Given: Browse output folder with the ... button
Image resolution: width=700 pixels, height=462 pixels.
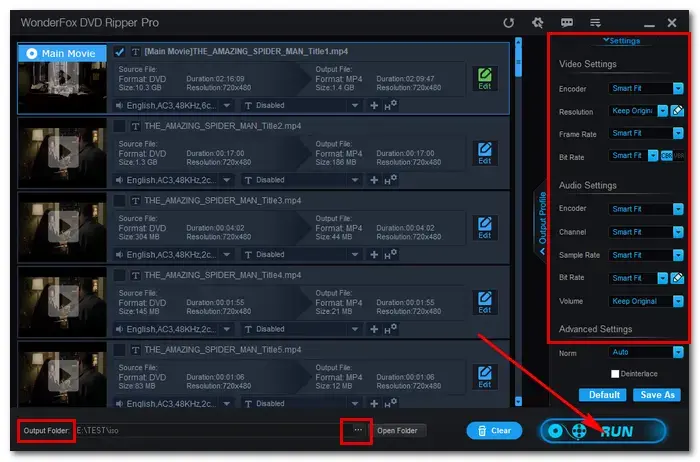Looking at the screenshot, I should click(x=358, y=430).
